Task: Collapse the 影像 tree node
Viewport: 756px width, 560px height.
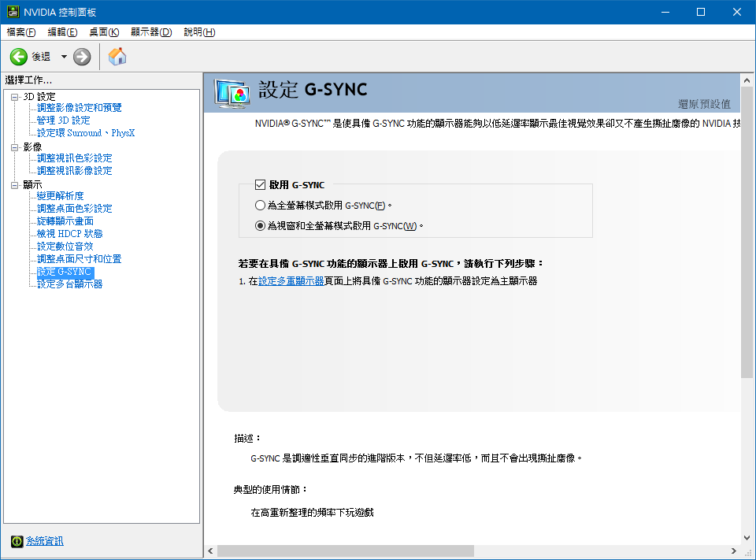Action: (14, 147)
